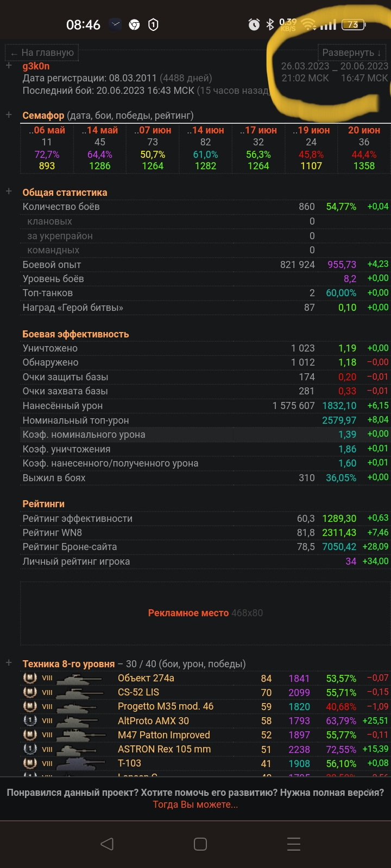Expand the Общая статистика section
The width and height of the screenshot is (391, 868).
[9, 192]
